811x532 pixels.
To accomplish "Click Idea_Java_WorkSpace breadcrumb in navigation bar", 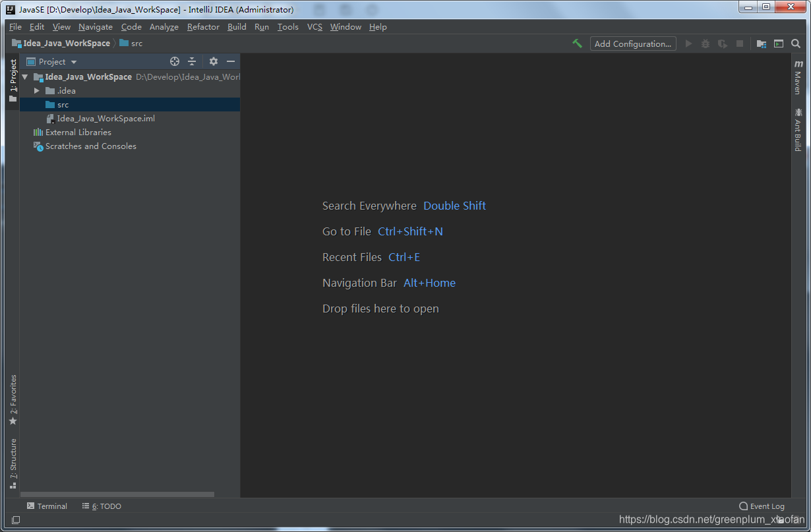I will click(x=61, y=44).
